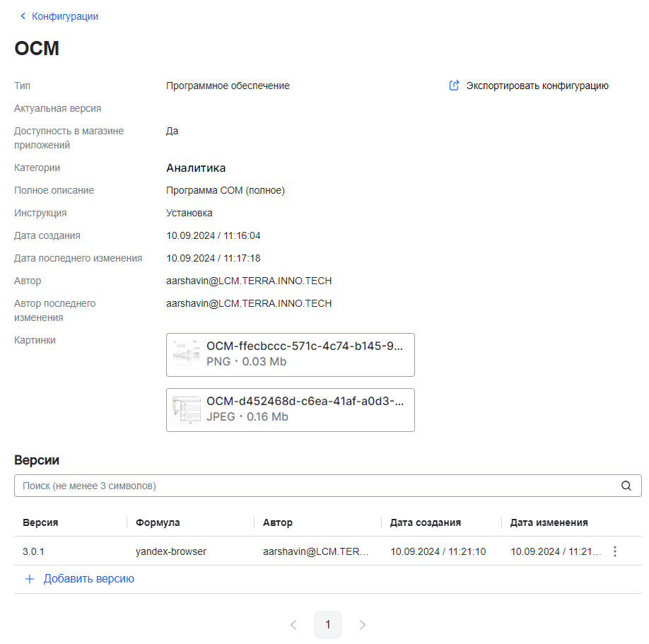The height and width of the screenshot is (644, 649).
Task: Click Добавить версию link
Action: point(88,579)
